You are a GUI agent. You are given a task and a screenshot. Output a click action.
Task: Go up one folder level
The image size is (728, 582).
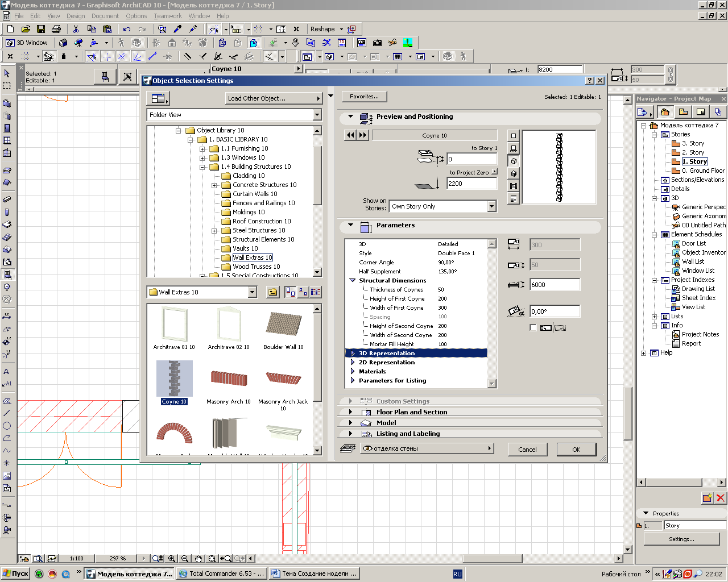(x=273, y=292)
